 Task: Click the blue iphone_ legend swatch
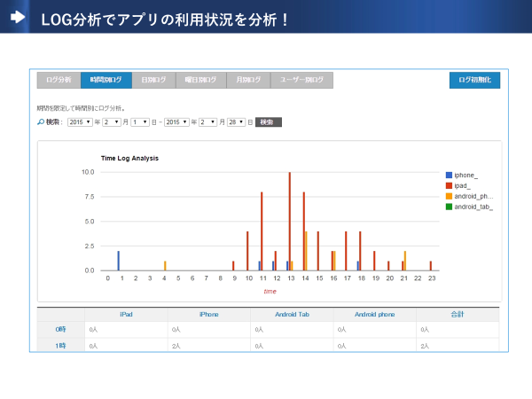[449, 175]
